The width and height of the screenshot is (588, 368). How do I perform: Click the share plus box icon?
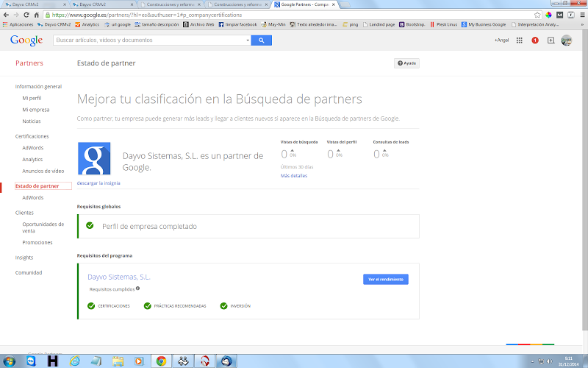(x=551, y=40)
